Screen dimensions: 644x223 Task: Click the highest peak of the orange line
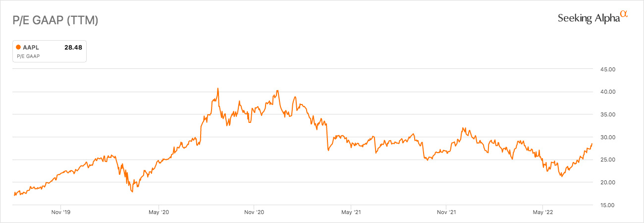click(218, 89)
